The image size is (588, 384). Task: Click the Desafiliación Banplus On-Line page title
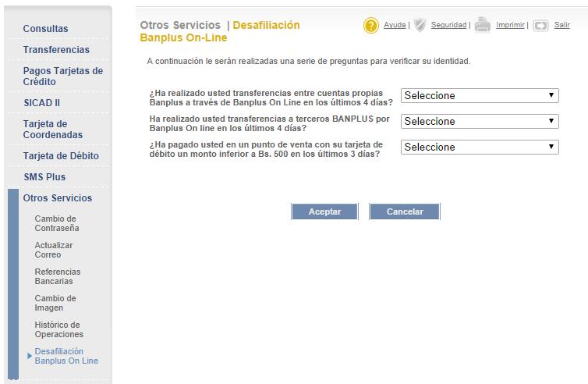220,31
